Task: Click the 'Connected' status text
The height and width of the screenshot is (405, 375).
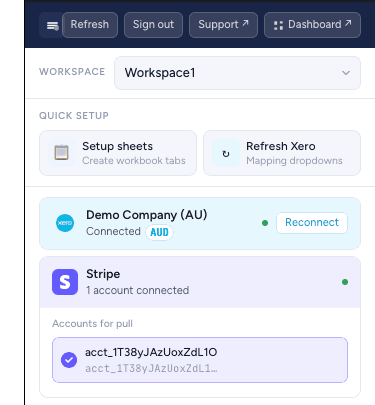Action: tap(113, 231)
